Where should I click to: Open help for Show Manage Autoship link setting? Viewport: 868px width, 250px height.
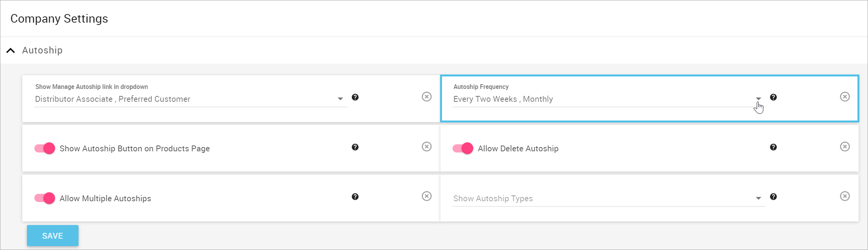[355, 98]
